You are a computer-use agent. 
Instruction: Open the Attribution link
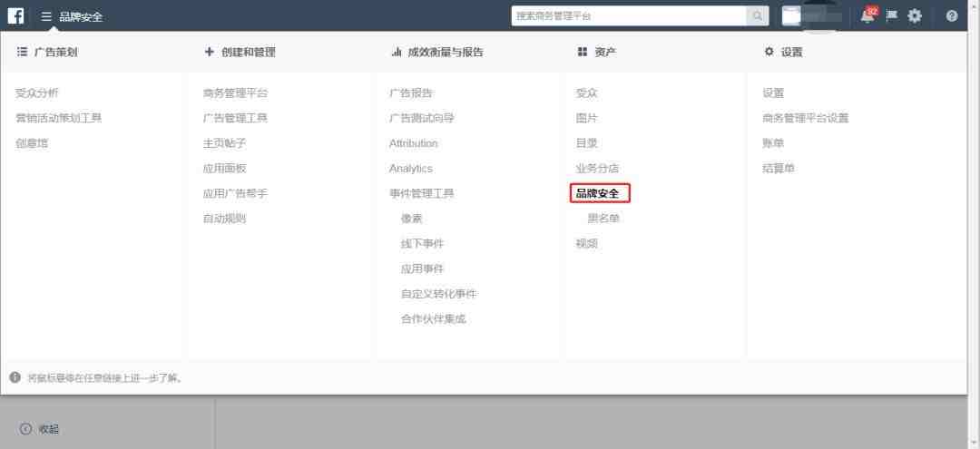(x=413, y=143)
